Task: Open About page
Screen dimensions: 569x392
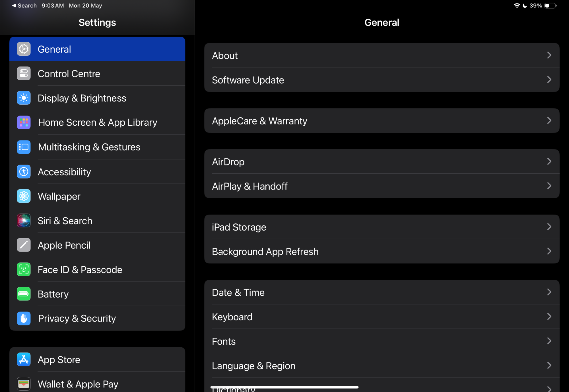Action: tap(382, 55)
